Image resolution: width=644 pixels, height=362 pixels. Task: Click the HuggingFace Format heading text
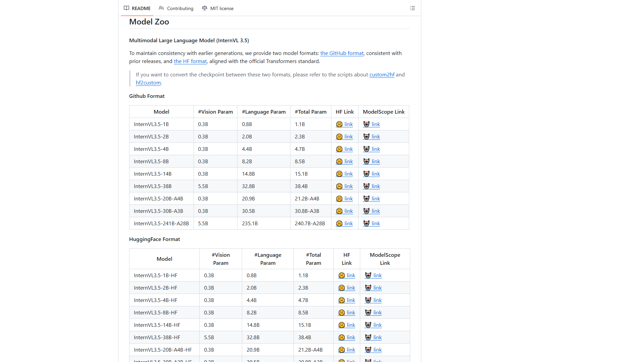[155, 239]
